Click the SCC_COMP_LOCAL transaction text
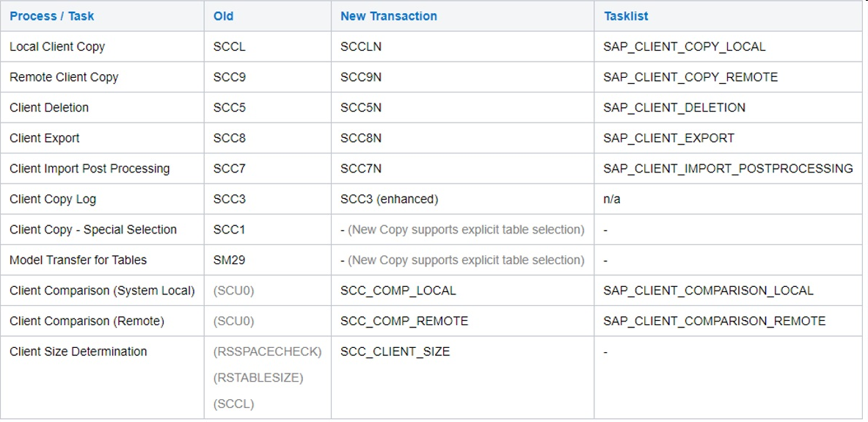Screen dimensions: 868x422 [x=398, y=291]
